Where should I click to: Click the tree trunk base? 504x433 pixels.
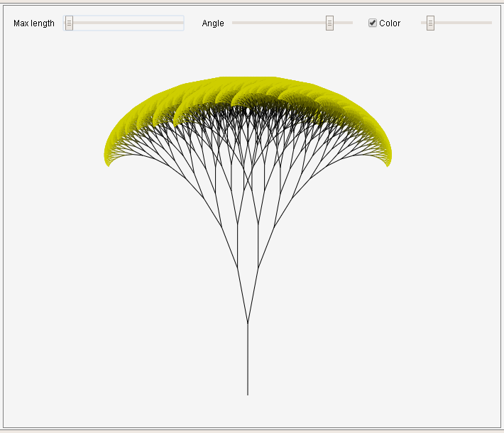coord(248,392)
